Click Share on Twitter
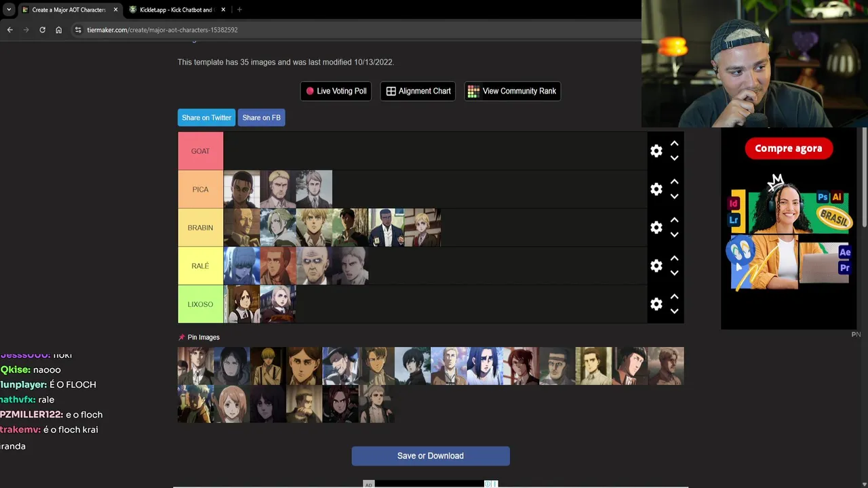Image resolution: width=868 pixels, height=488 pixels. 206,117
